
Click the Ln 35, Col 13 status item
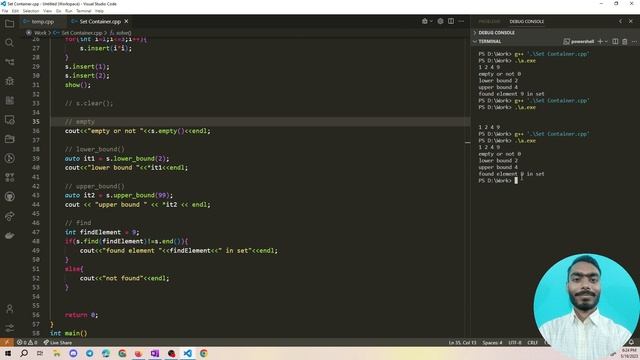(x=462, y=342)
